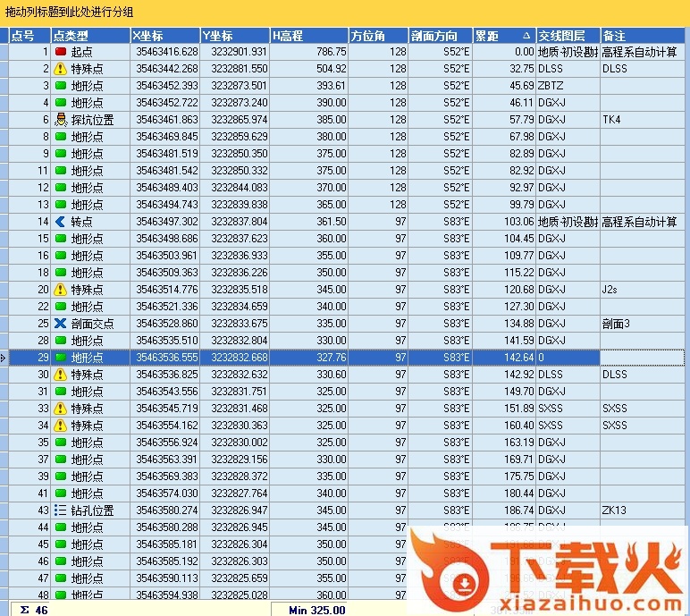Click the blue X intersection icon in row 25
Screen dimensions: 690x616
point(60,324)
